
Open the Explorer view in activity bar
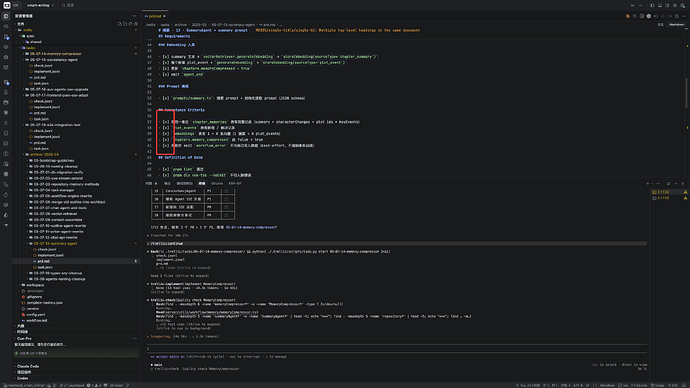(6, 16)
